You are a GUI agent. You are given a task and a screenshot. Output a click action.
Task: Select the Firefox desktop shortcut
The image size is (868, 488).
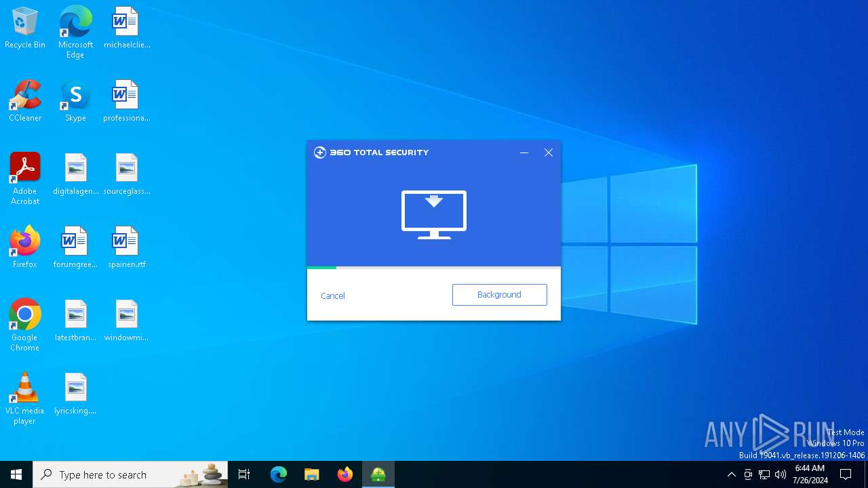(25, 247)
